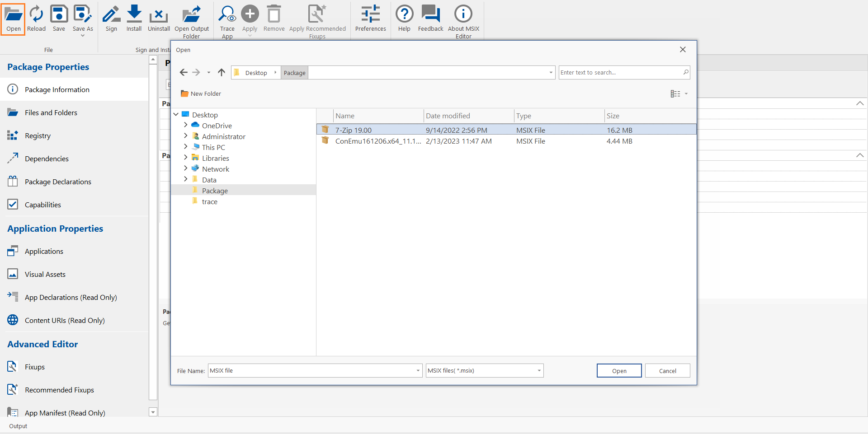Click the search text field
Viewport: 868px width, 434px height.
pos(619,72)
